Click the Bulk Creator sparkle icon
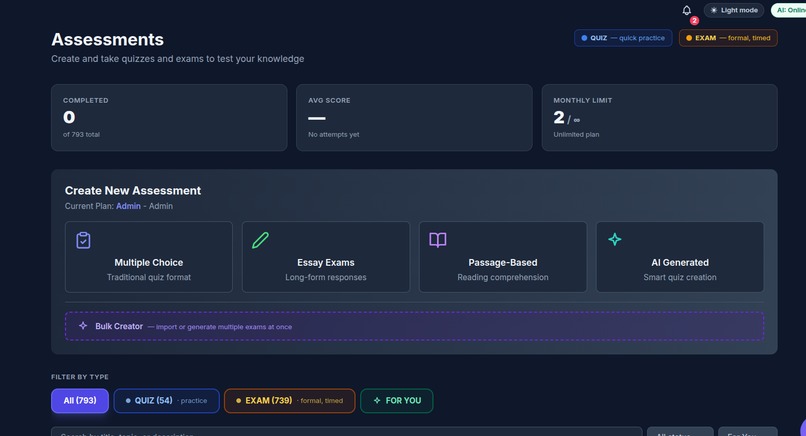This screenshot has width=806, height=436. (83, 326)
